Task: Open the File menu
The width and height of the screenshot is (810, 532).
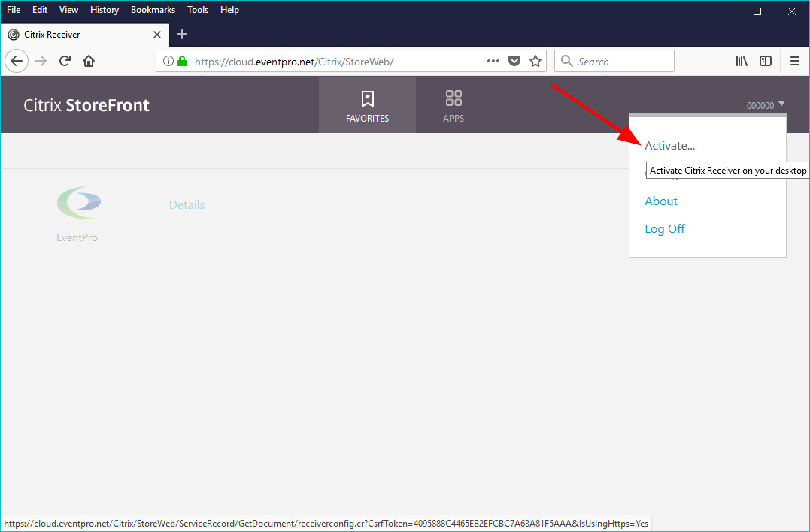Action: (x=14, y=10)
